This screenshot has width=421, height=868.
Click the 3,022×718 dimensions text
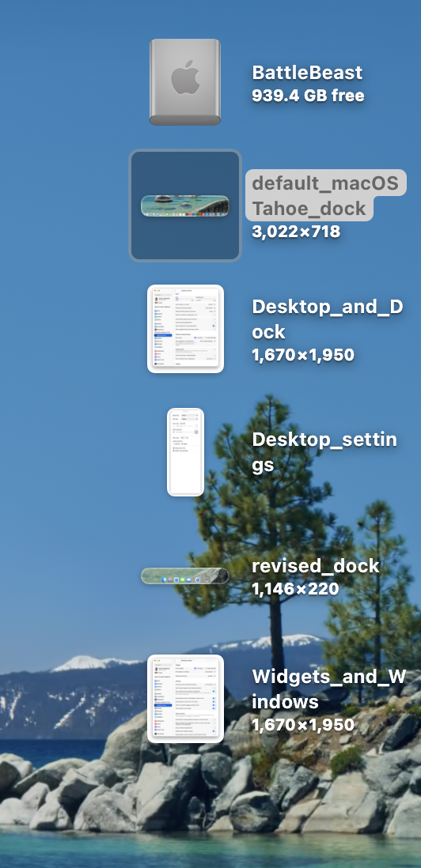(x=296, y=232)
